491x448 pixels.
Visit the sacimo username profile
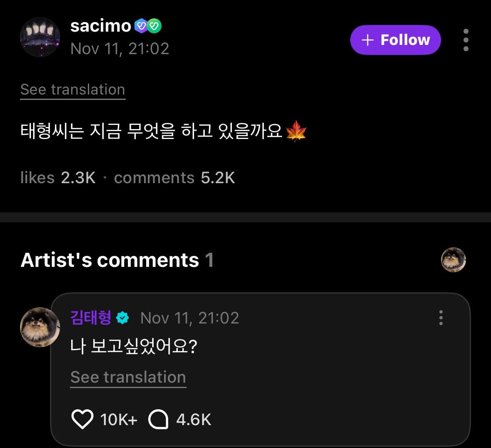(101, 26)
